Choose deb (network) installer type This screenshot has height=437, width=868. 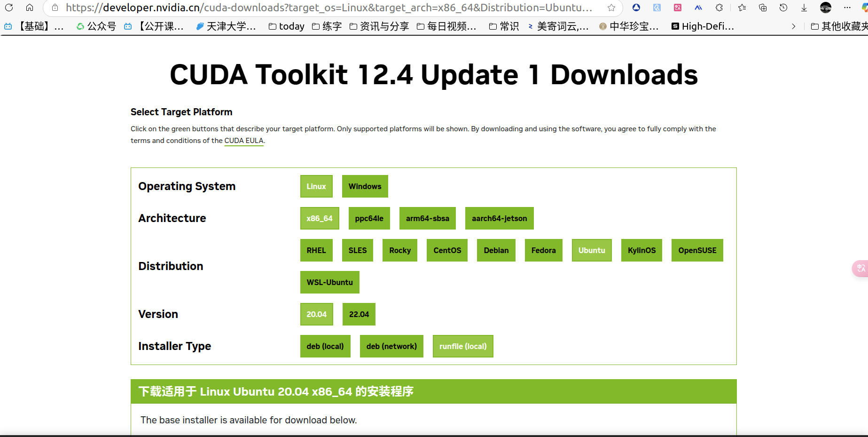pos(391,346)
